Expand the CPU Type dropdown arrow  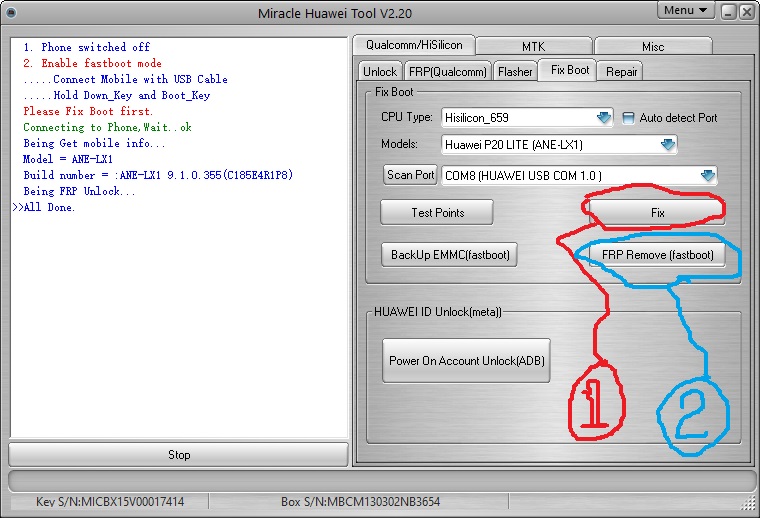[x=603, y=118]
